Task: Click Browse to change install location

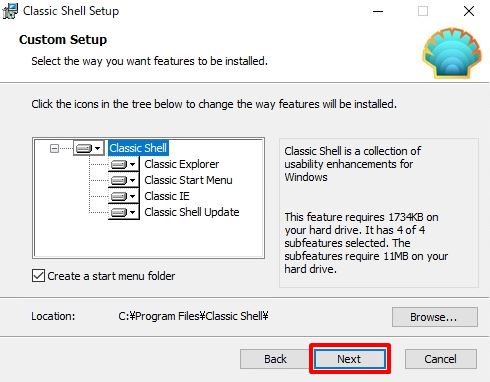Action: (x=435, y=317)
